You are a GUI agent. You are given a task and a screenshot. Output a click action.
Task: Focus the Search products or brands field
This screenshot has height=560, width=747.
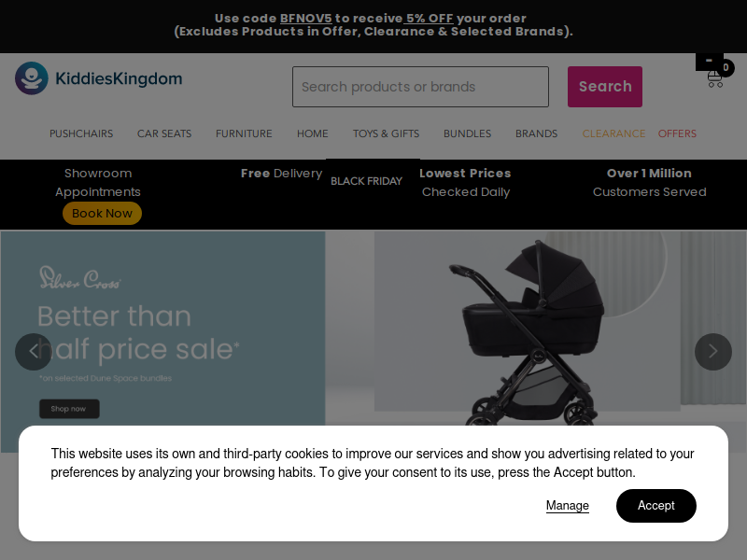(x=421, y=87)
